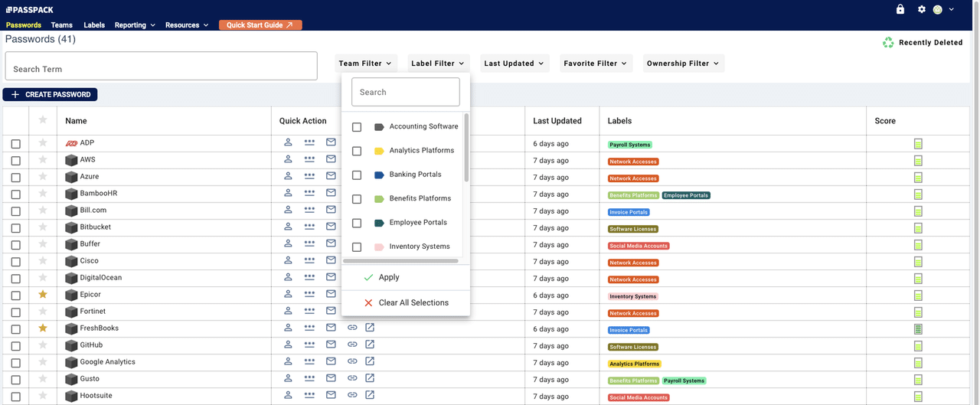Mark AWS as favorite with star
Viewport: 980px width, 405px height.
click(43, 159)
